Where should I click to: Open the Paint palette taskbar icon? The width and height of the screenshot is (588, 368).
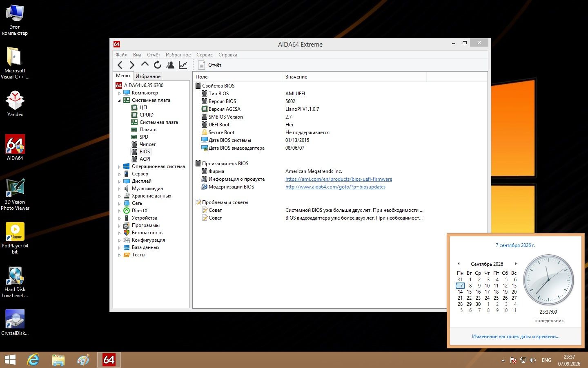pyautogui.click(x=83, y=360)
